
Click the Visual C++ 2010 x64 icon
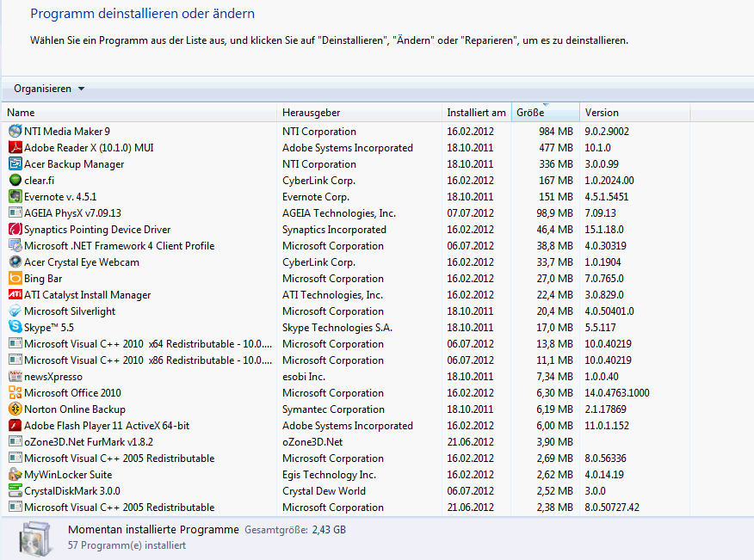pyautogui.click(x=15, y=344)
